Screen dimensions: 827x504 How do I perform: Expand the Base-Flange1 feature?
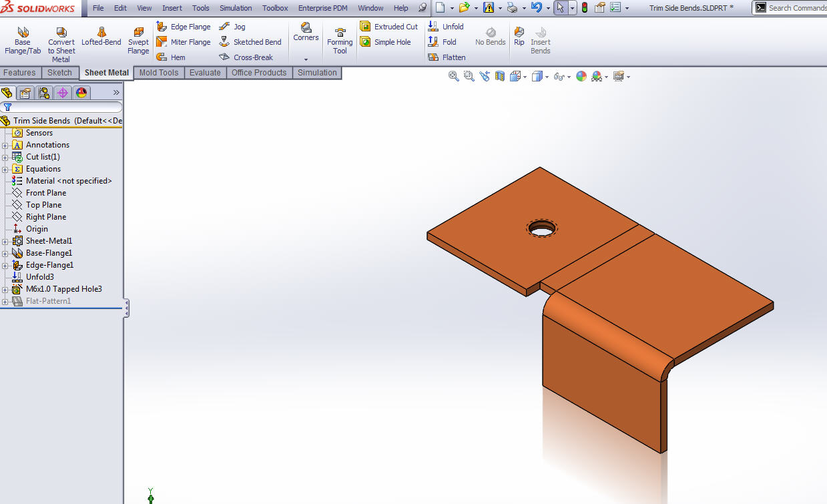(x=5, y=253)
